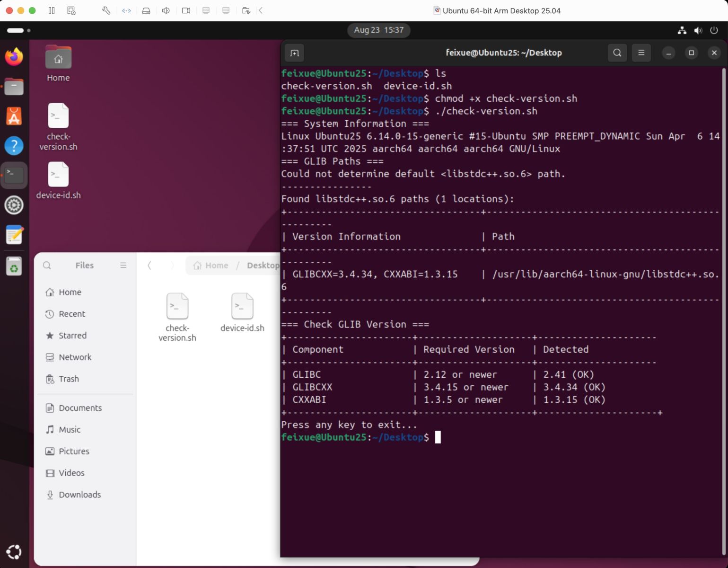Open the Trash icon in dock

(14, 267)
